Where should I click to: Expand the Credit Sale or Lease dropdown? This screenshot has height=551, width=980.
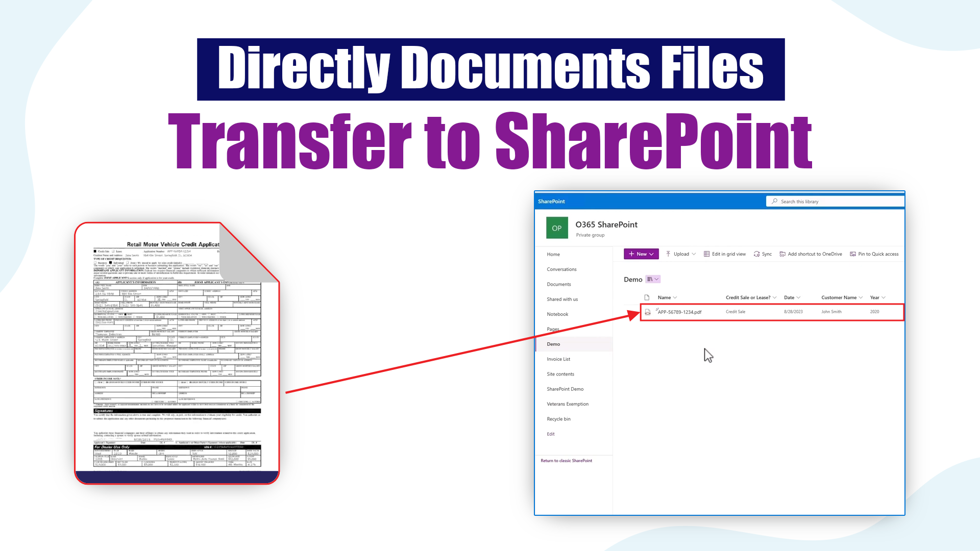(x=775, y=297)
